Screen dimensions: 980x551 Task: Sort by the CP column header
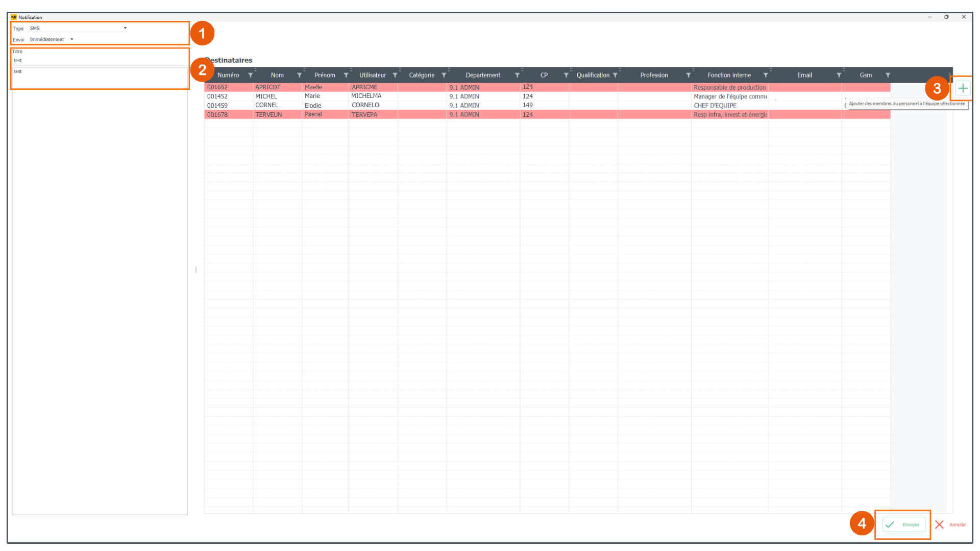pos(544,76)
